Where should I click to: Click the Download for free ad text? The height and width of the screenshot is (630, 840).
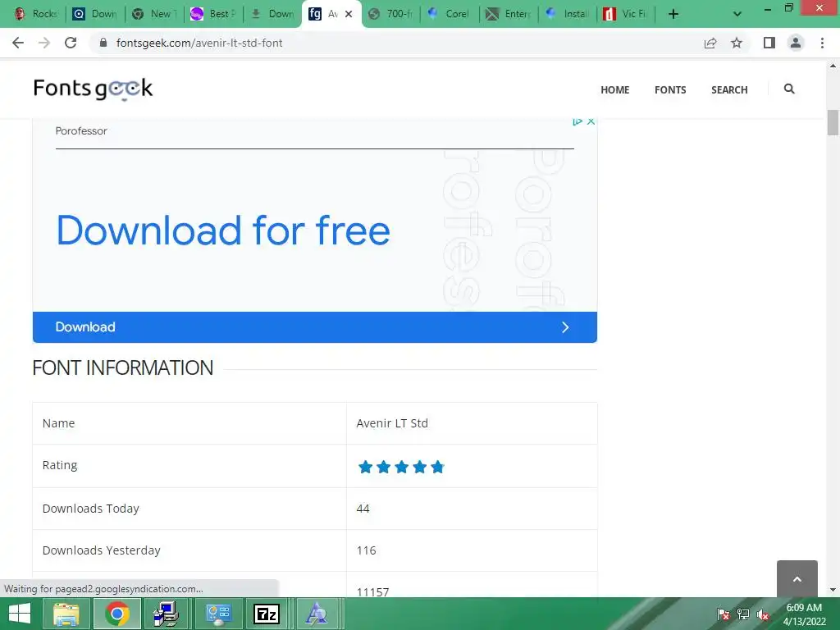(223, 231)
